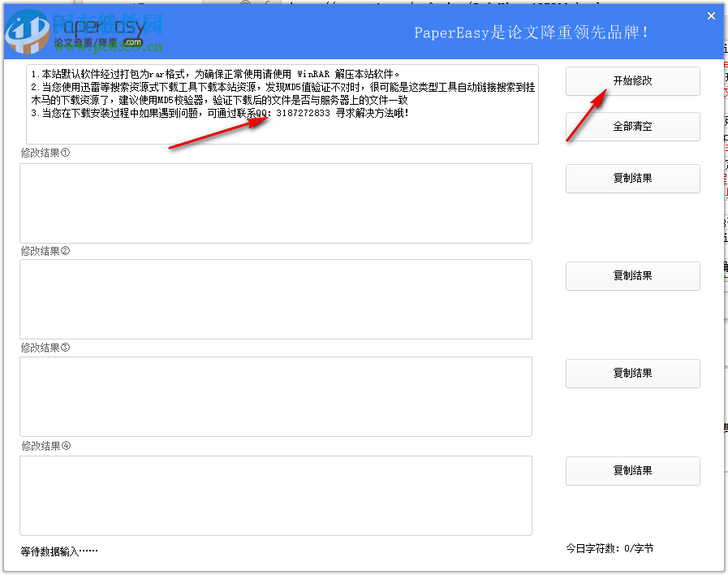Click 复制结果 next to 修改结果②
728x575 pixels.
[632, 276]
